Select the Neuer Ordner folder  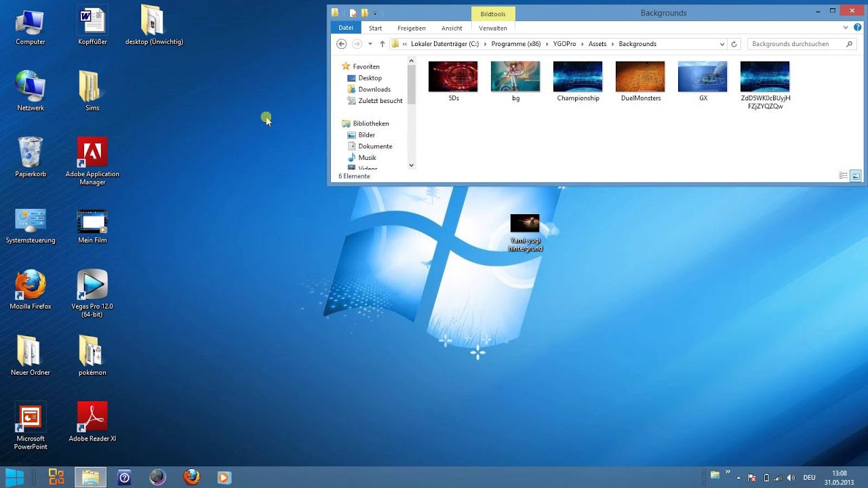[x=31, y=356]
